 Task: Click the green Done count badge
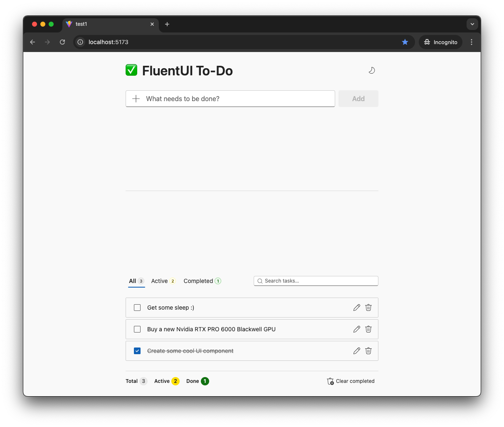(205, 381)
